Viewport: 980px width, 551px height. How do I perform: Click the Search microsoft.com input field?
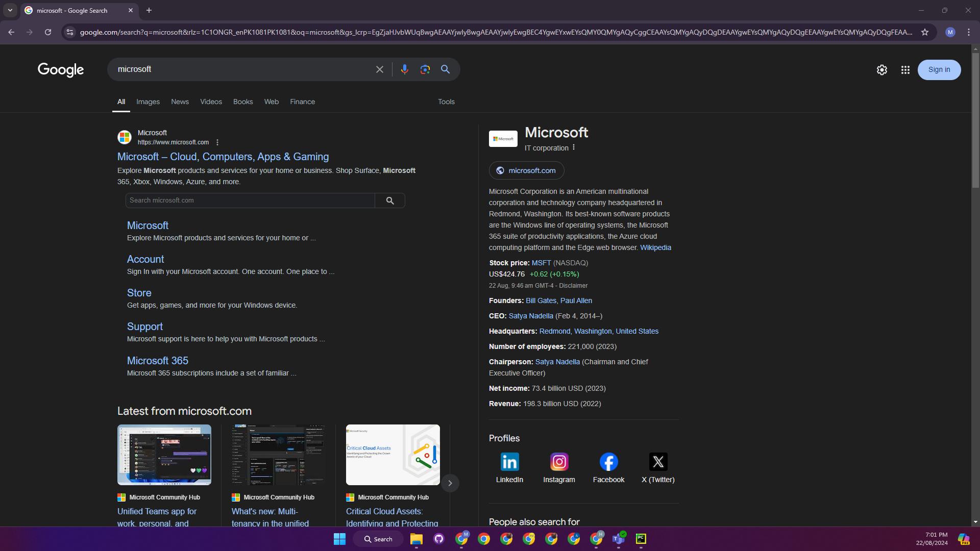point(250,201)
